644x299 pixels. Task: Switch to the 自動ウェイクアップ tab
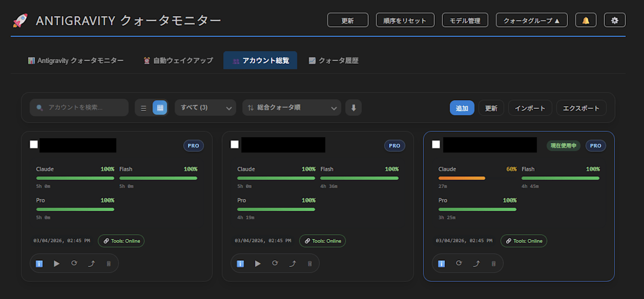pos(178,61)
